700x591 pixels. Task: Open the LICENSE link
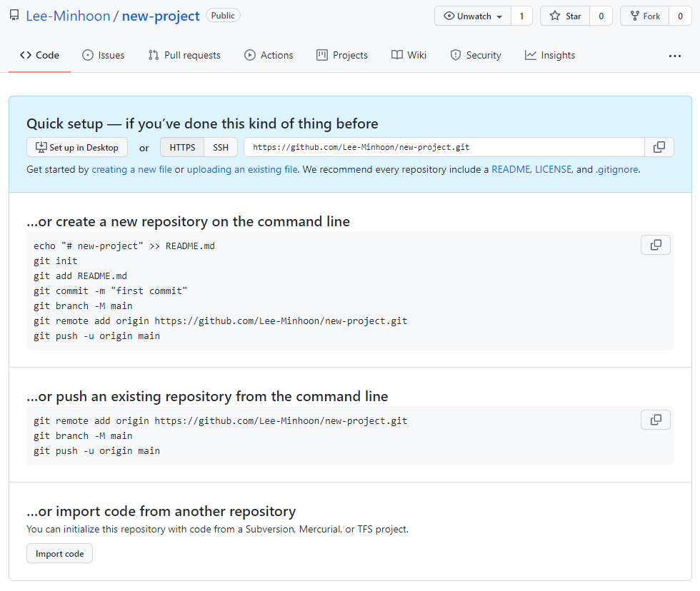[x=553, y=169]
